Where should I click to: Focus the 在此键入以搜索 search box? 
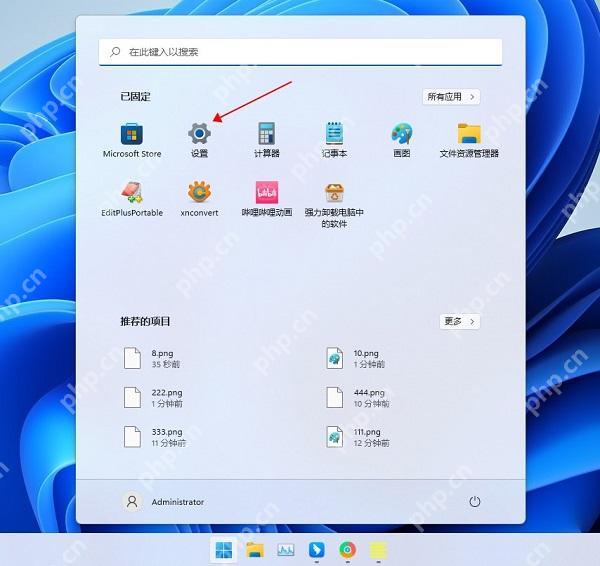click(300, 52)
